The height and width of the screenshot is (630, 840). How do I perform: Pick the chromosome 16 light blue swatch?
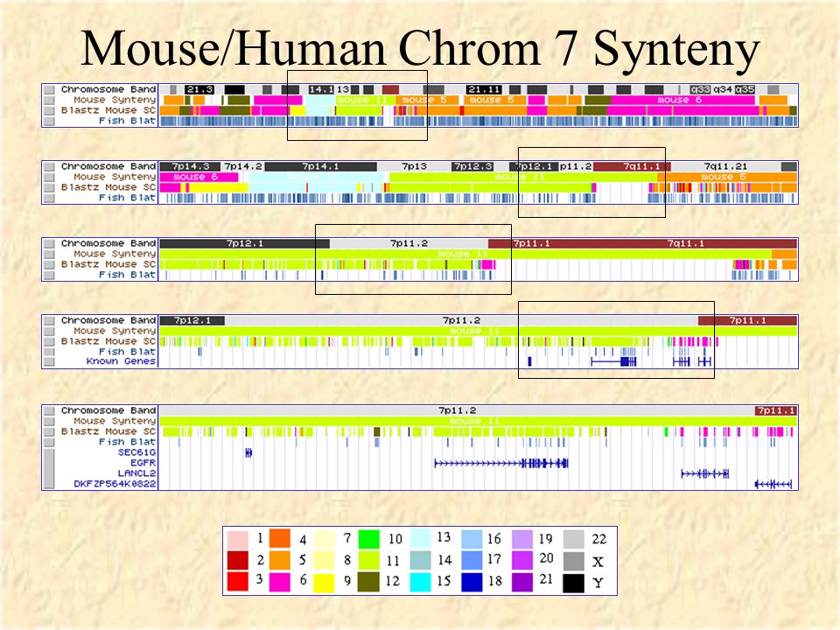click(x=472, y=540)
